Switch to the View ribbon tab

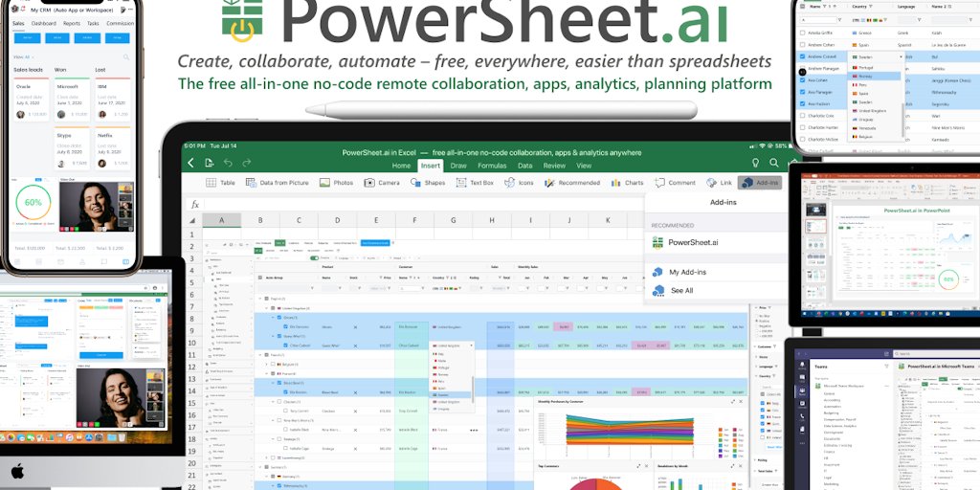pyautogui.click(x=584, y=166)
